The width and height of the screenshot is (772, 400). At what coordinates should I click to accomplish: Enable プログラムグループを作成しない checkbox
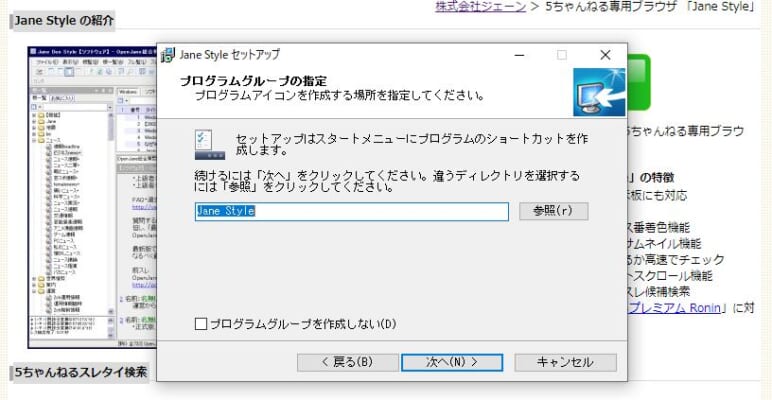tap(201, 324)
